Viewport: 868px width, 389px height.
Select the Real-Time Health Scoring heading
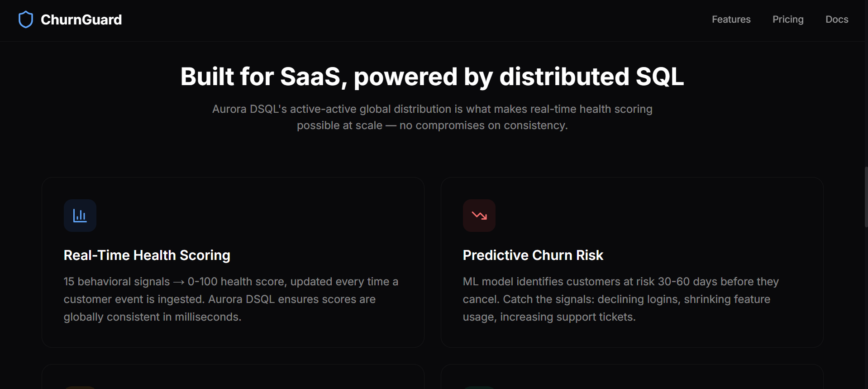[147, 255]
